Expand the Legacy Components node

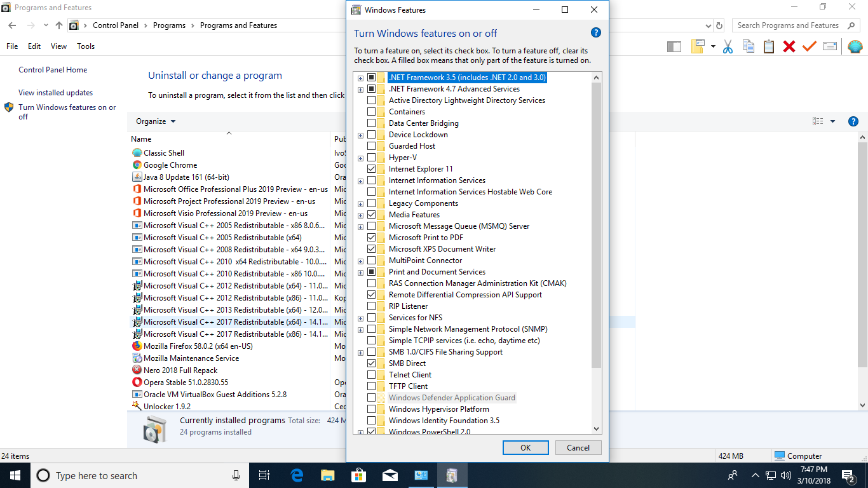click(x=360, y=204)
